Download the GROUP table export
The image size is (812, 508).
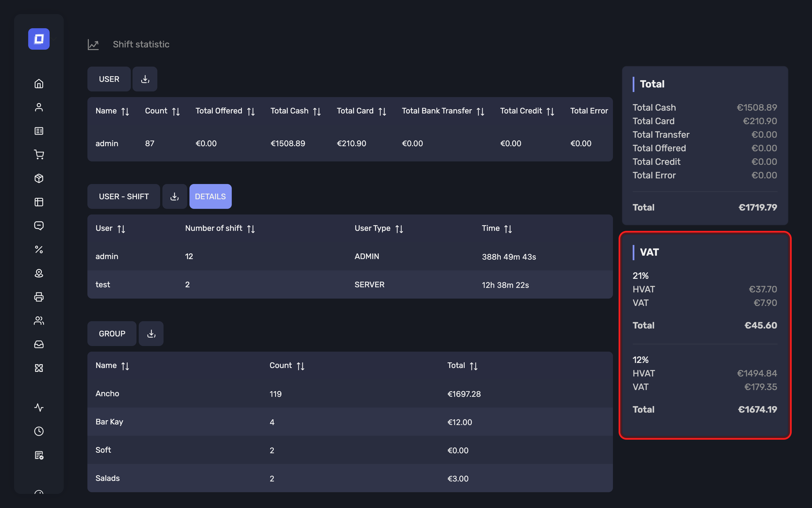click(x=151, y=334)
